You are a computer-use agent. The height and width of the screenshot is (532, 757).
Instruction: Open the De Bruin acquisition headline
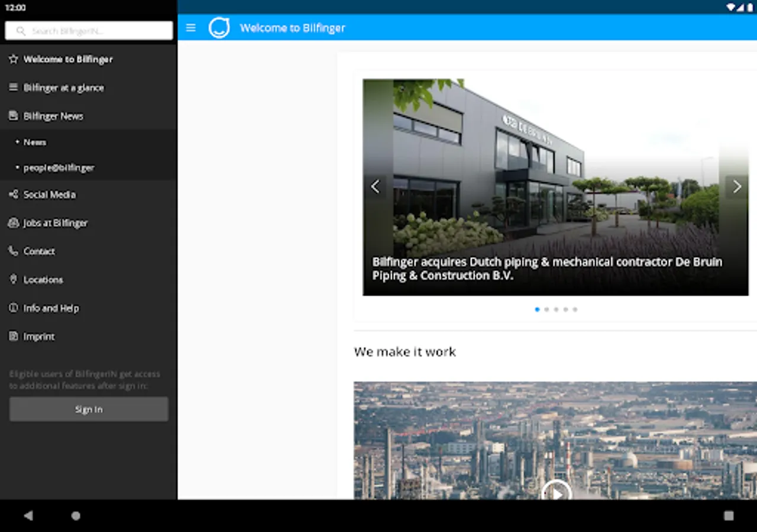click(x=547, y=268)
